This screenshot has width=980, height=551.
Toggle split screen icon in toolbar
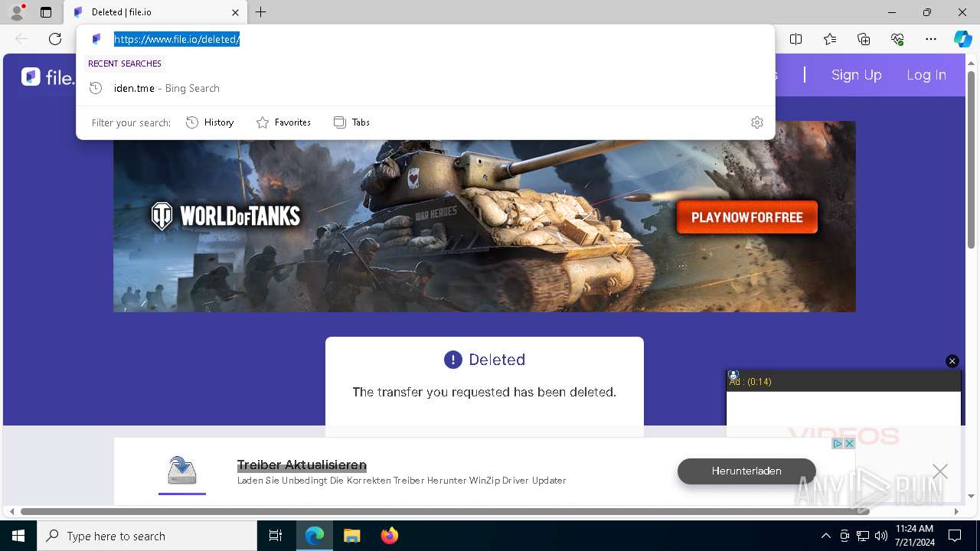click(795, 39)
